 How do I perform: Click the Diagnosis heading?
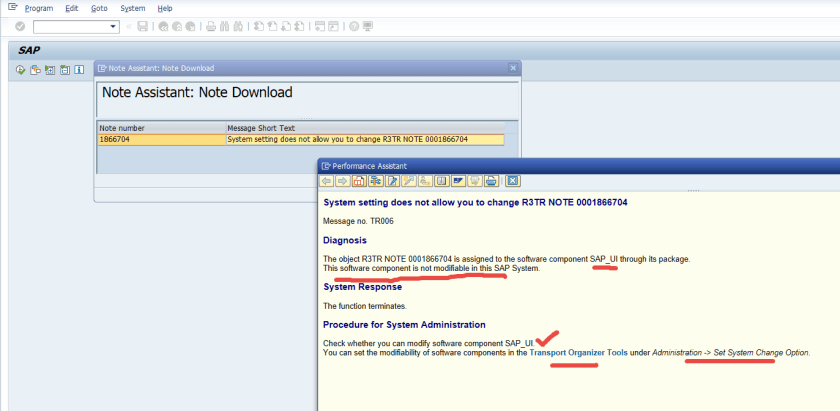345,240
